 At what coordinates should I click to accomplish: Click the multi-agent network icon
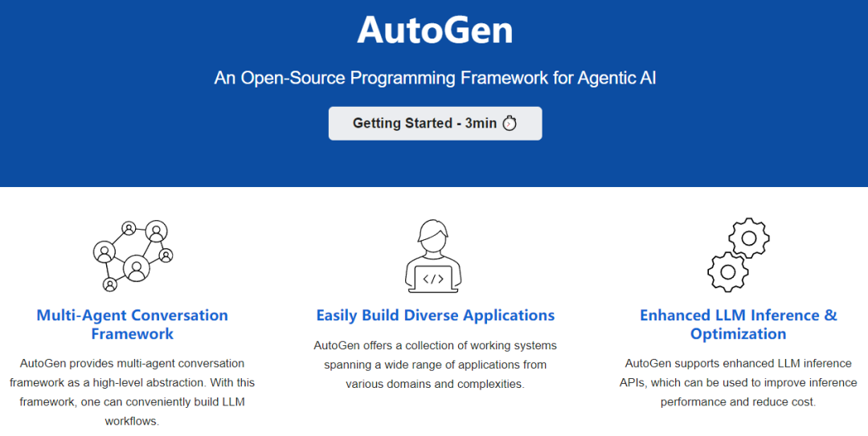[x=133, y=255]
